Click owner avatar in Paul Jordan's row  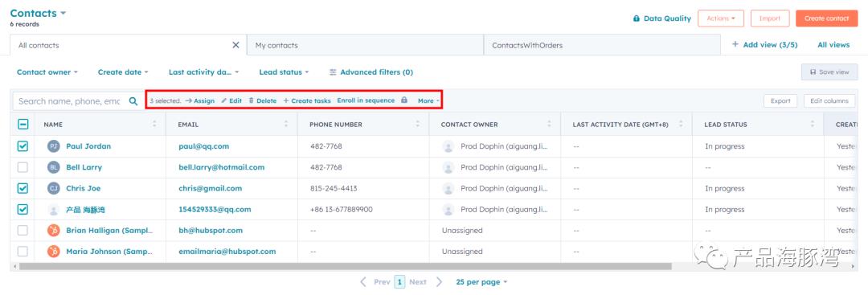click(448, 146)
